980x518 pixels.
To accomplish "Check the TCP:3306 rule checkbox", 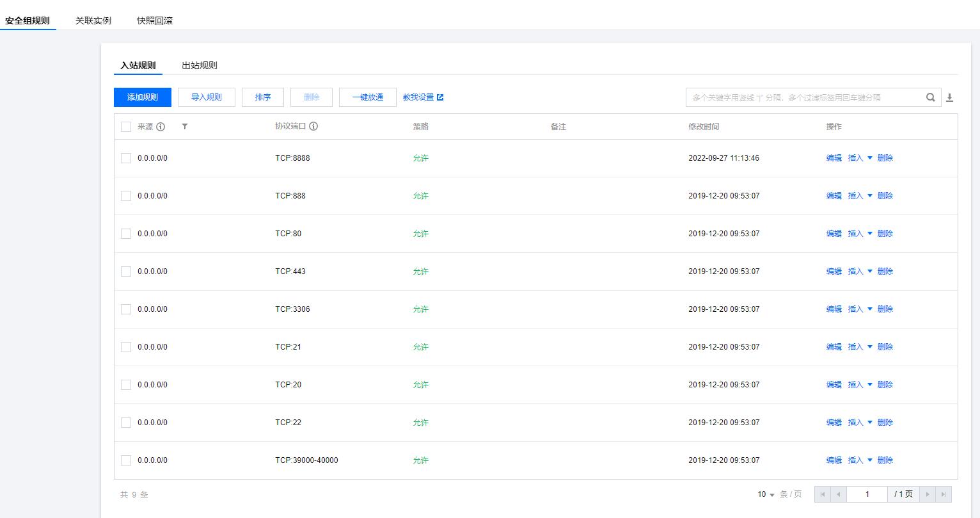I will (x=126, y=309).
